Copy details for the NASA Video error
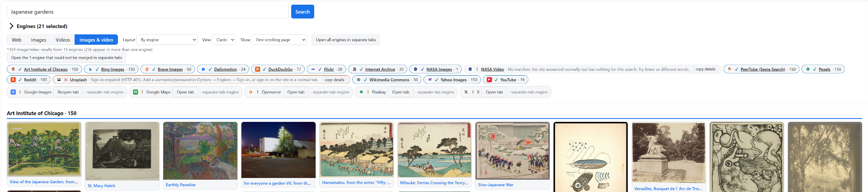Viewport: 868px width, 192px height. 705,69
